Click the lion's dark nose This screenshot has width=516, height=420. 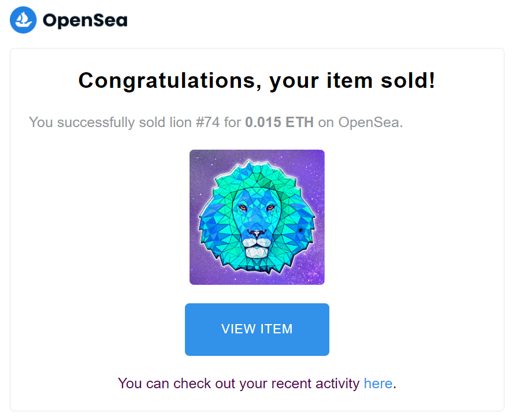click(x=257, y=233)
